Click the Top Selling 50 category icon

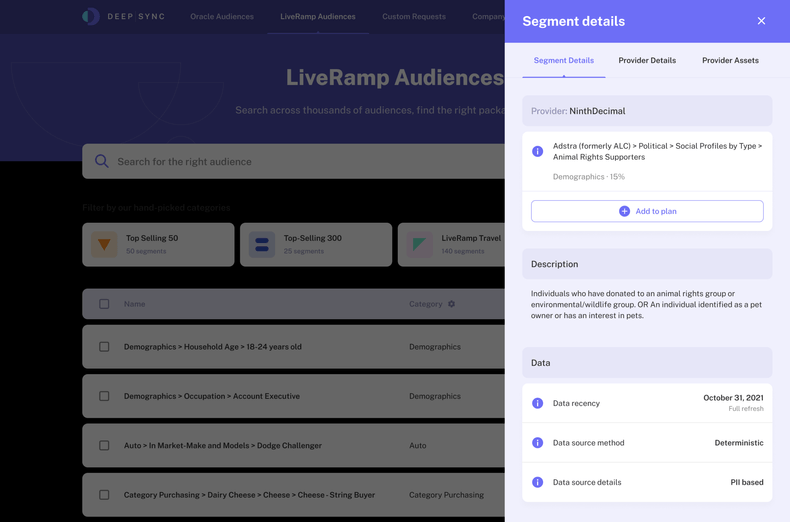104,244
